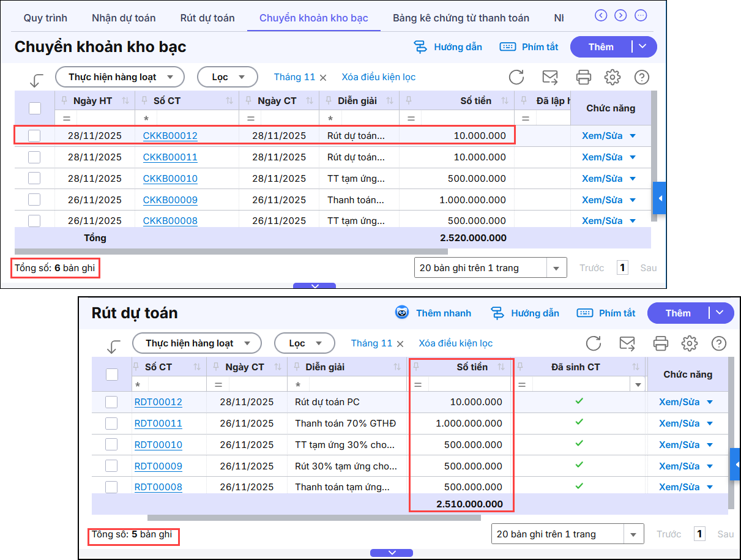Open voucher link CKKB00010
The image size is (741, 560).
[x=170, y=179]
